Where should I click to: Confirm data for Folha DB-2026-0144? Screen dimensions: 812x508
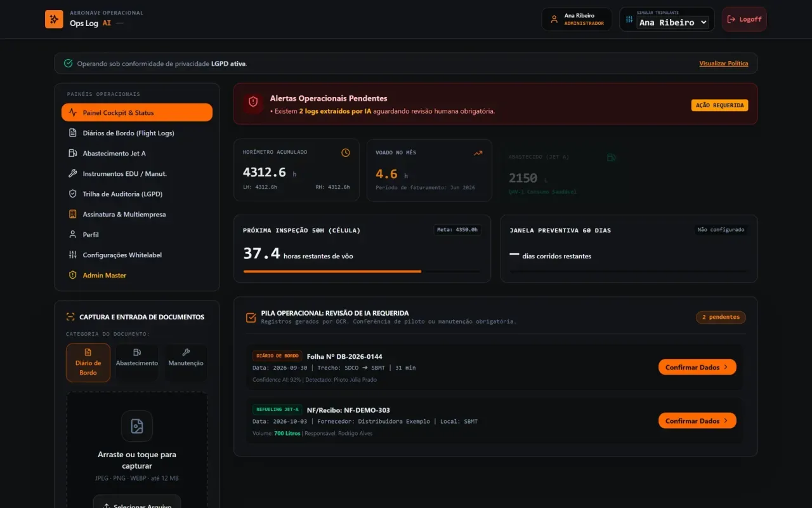click(697, 367)
